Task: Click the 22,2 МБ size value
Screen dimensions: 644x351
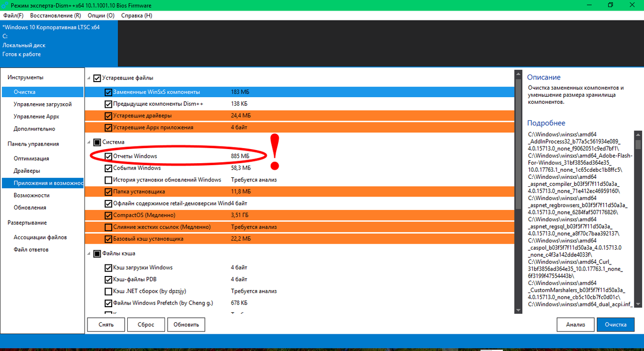Action: point(241,239)
